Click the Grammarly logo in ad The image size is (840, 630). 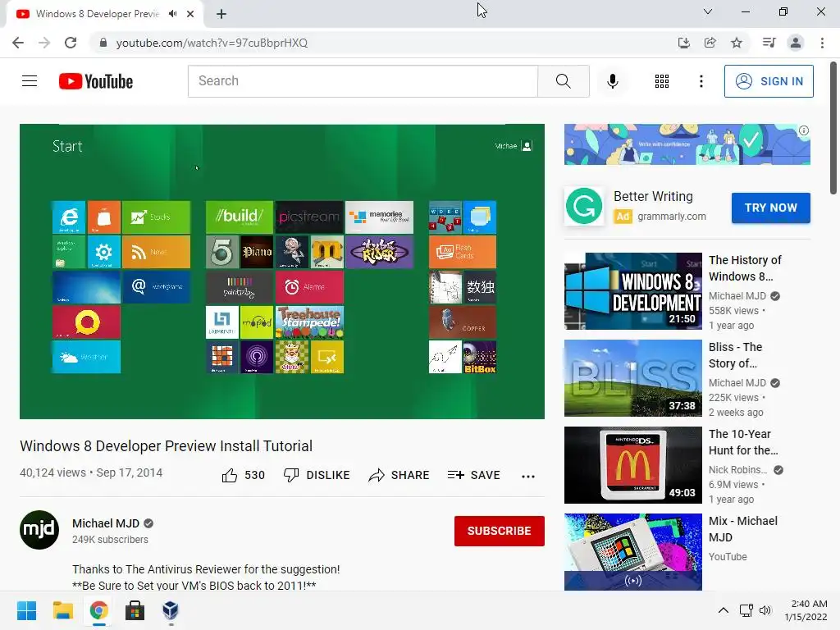pyautogui.click(x=583, y=206)
